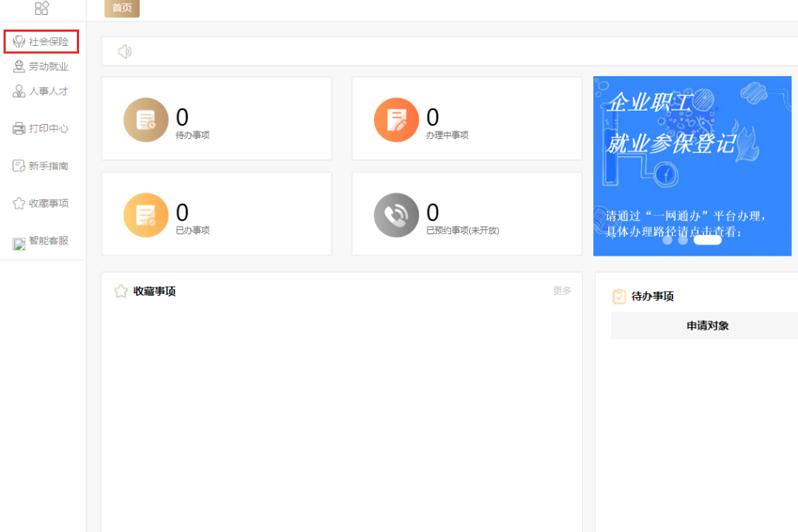
Task: Click the orange 办理中事项 card icon
Action: [396, 118]
